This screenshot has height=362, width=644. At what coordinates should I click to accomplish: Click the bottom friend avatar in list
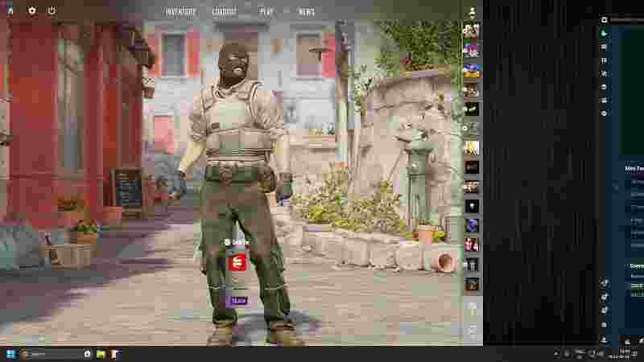pos(471,283)
